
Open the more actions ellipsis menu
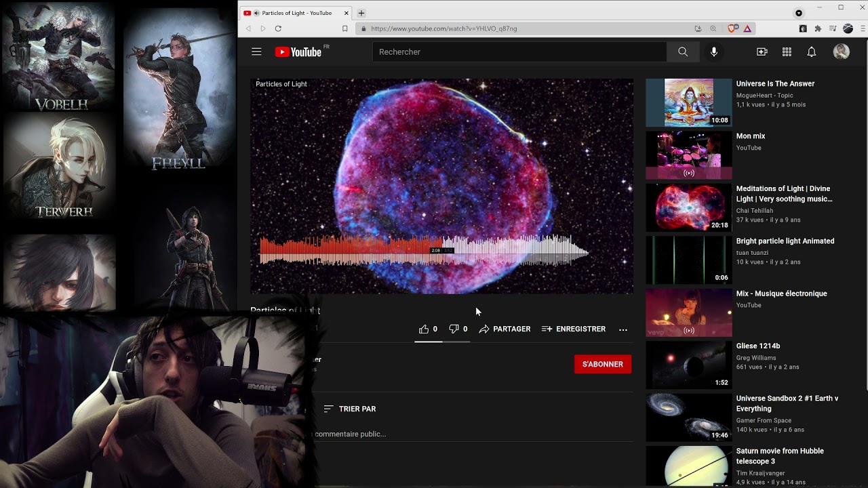click(x=623, y=329)
